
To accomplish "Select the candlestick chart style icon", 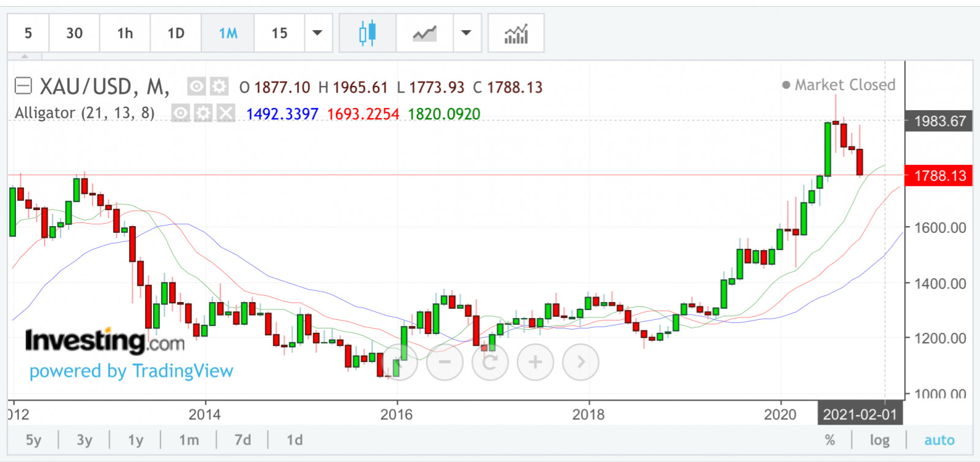I will 367,33.
